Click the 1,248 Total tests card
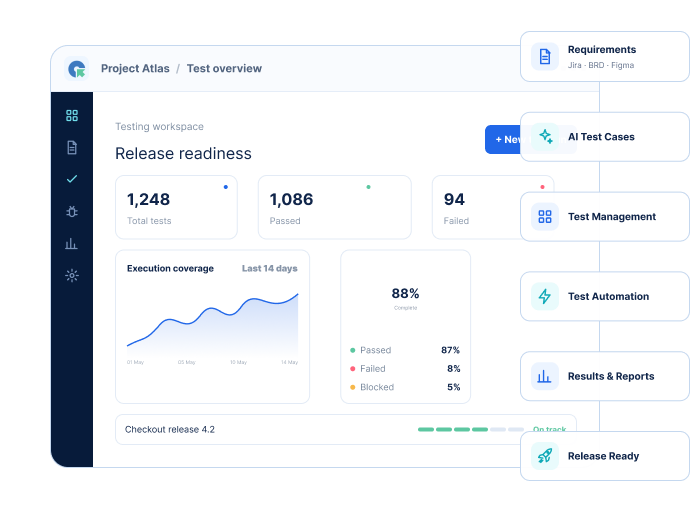The image size is (690, 513). point(176,207)
